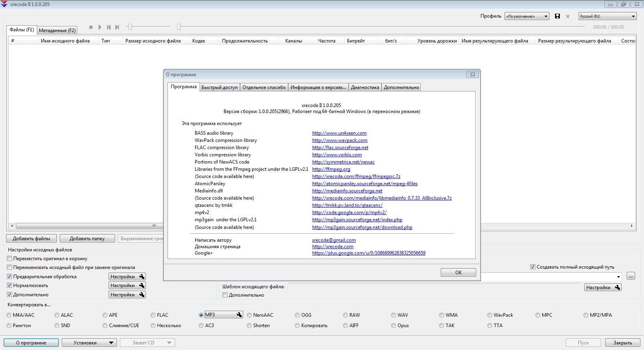This screenshot has width=644, height=350.
Task: Click the xrecode app logo in title bar
Action: click(4, 4)
